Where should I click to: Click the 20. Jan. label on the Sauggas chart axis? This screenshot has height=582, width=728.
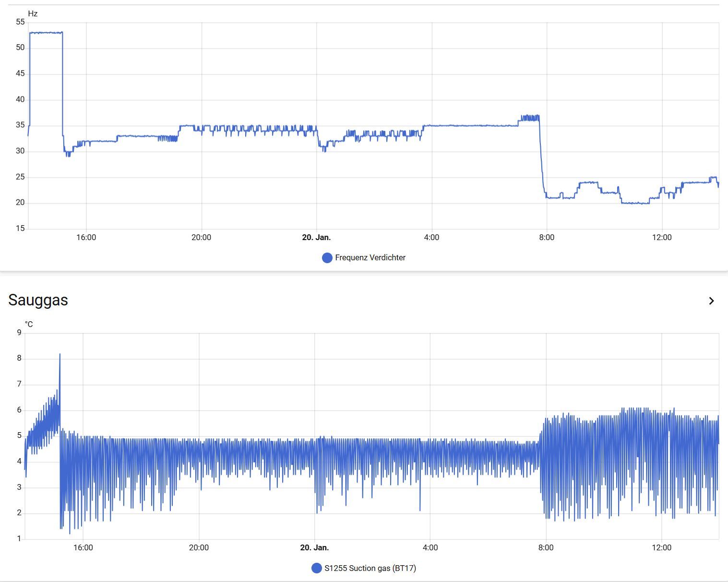click(x=314, y=548)
